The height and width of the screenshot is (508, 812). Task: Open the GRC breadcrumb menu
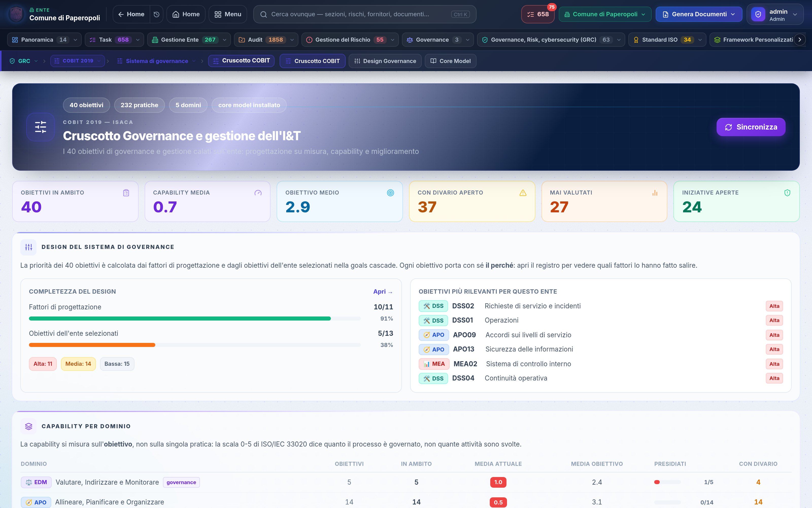[x=24, y=61]
